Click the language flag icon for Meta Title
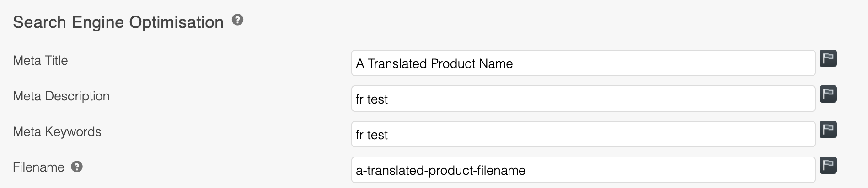This screenshot has height=188, width=868. coord(828,58)
